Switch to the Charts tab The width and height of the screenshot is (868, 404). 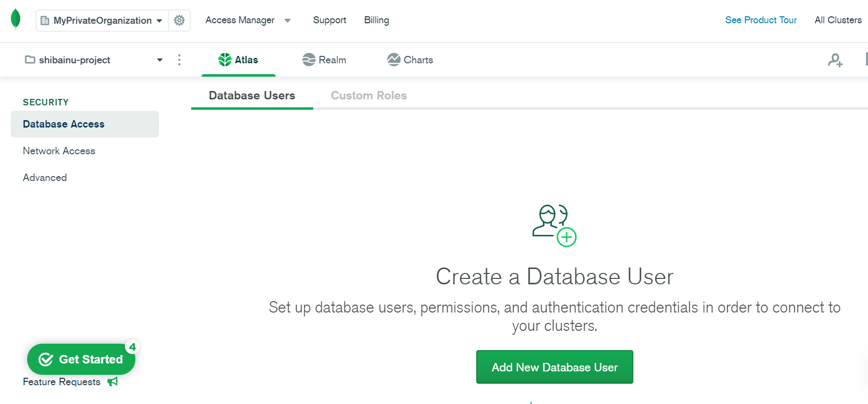[410, 60]
